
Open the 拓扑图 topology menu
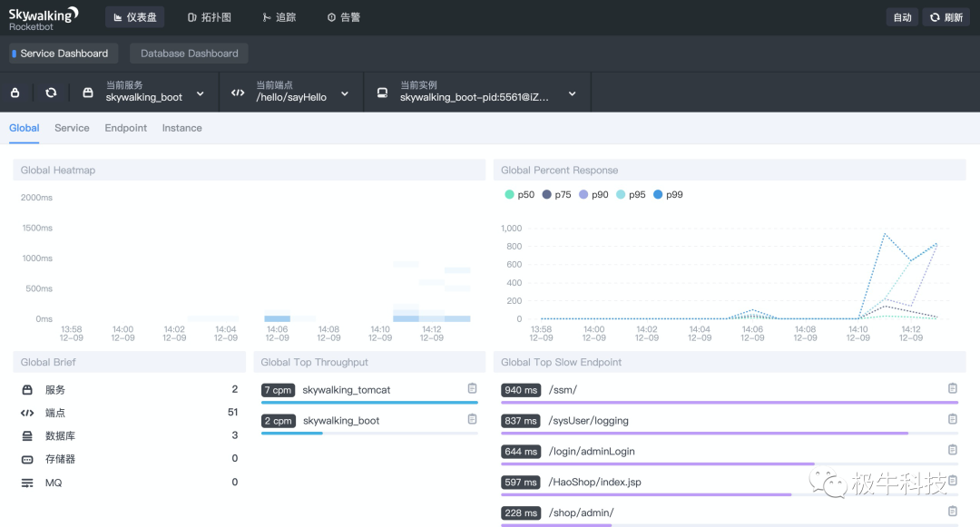click(x=210, y=17)
